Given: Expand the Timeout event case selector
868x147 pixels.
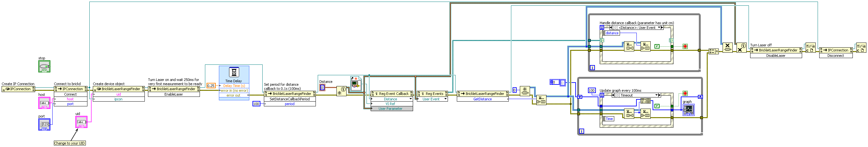Looking at the screenshot, I should [657, 95].
